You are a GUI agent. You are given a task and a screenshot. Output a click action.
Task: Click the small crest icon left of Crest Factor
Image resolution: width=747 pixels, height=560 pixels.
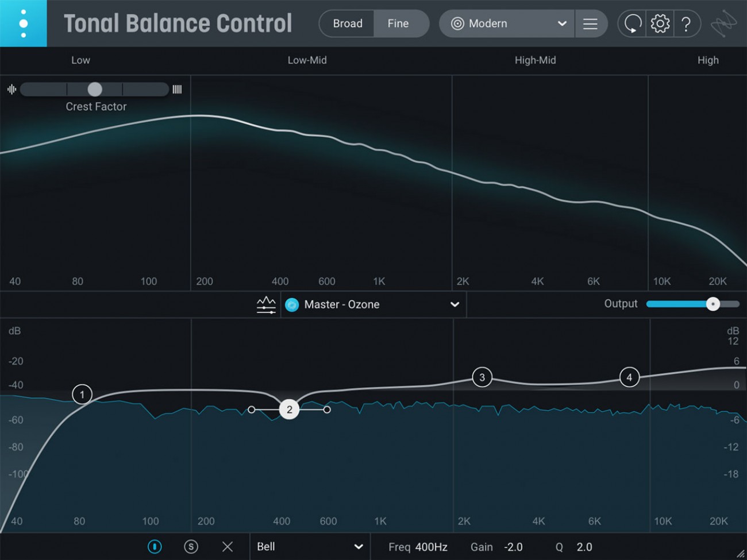pyautogui.click(x=11, y=89)
